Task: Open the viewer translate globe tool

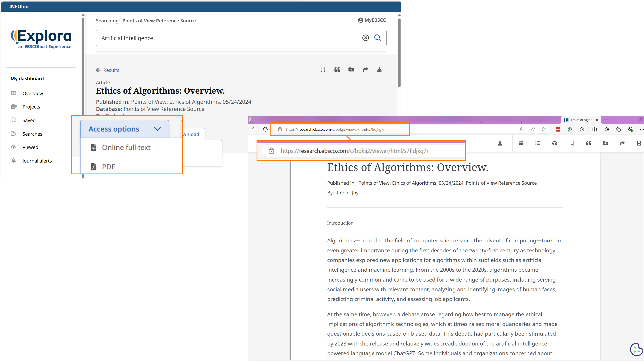Action: [x=521, y=143]
